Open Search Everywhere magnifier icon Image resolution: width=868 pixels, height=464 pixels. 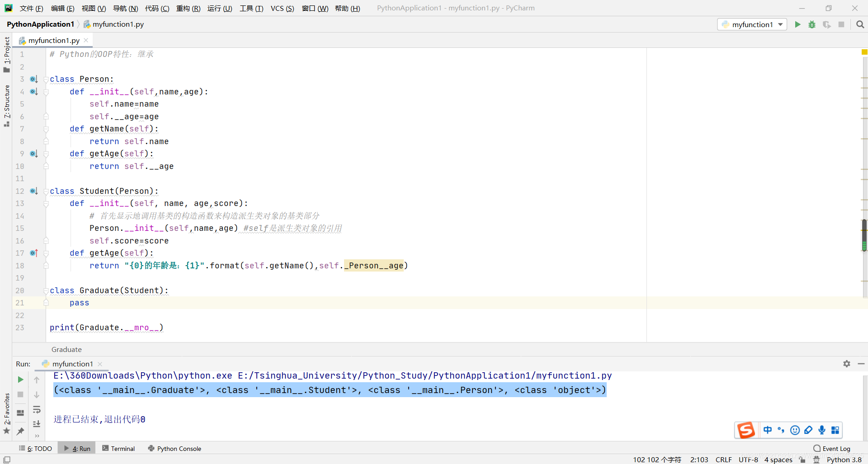[x=860, y=24]
